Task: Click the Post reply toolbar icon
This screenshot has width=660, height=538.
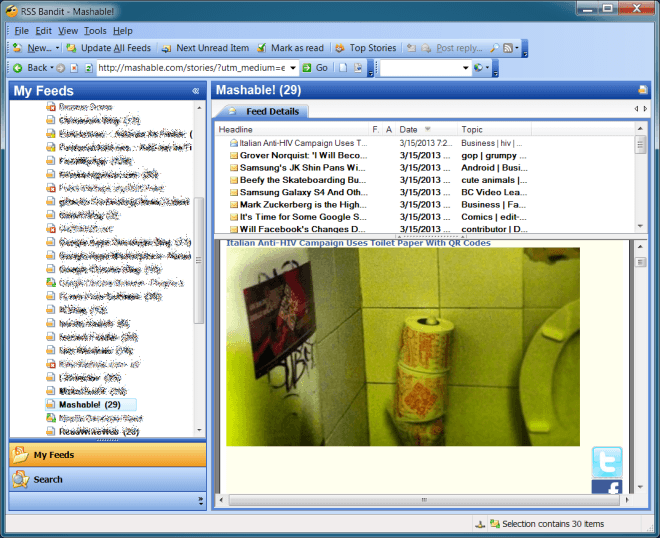Action: coord(426,48)
